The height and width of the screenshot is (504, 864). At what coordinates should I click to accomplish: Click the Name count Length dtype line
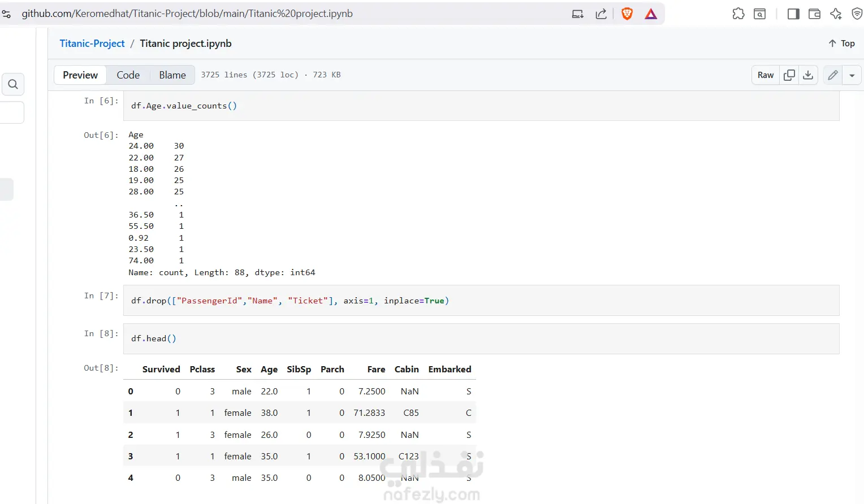coord(222,272)
